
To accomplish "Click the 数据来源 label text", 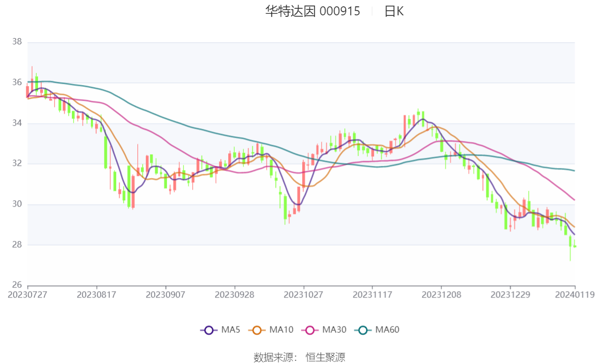I will [x=275, y=357].
